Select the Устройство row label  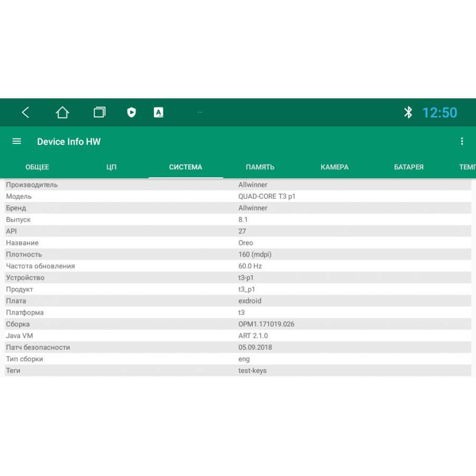click(25, 278)
